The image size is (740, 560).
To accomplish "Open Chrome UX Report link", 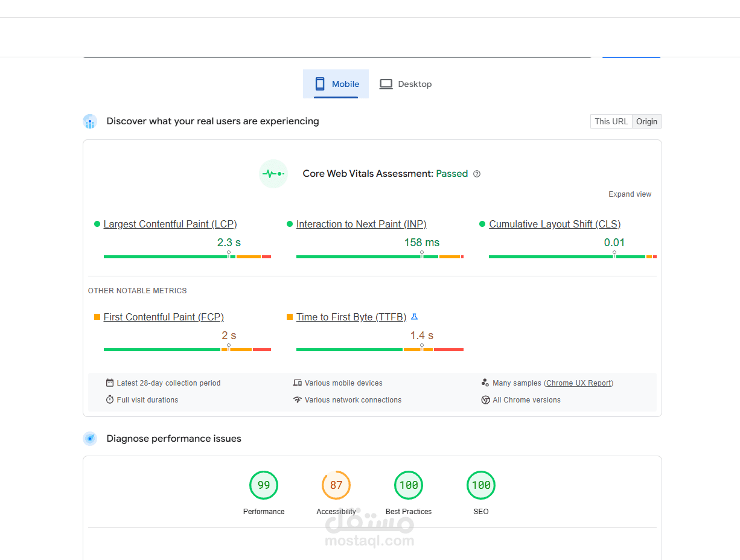I will (x=578, y=383).
